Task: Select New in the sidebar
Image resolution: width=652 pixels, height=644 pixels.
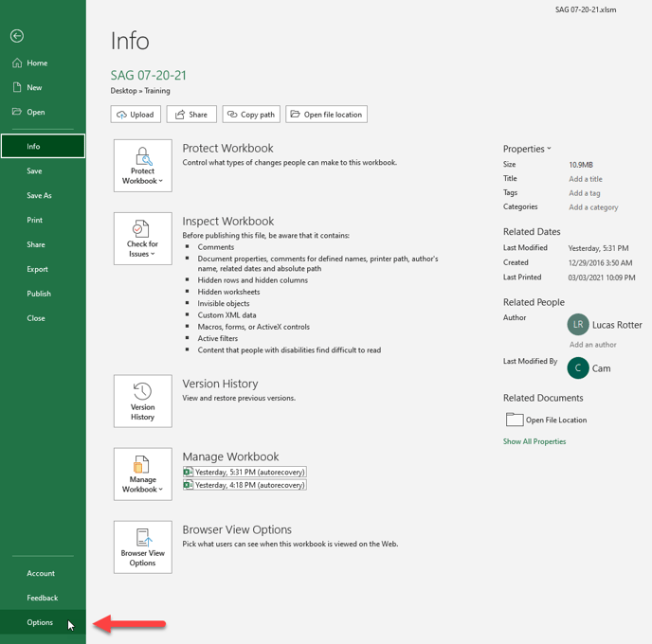Action: coord(34,87)
